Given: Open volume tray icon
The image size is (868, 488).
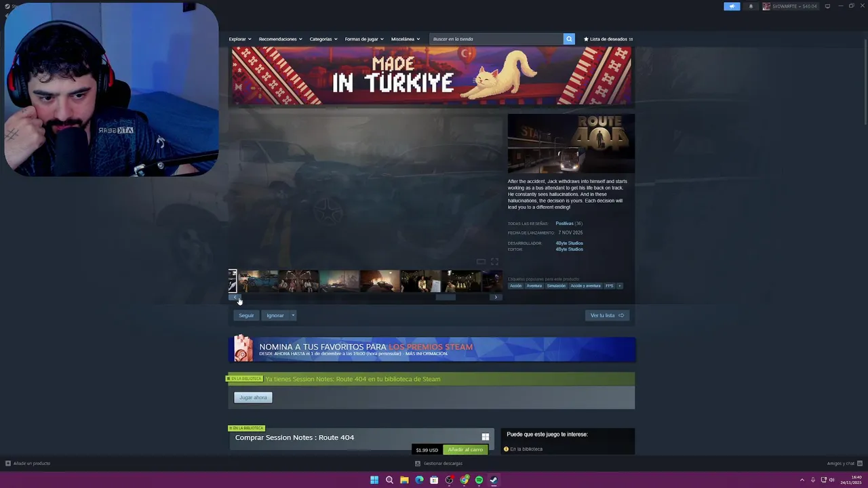Looking at the screenshot, I should [832, 480].
